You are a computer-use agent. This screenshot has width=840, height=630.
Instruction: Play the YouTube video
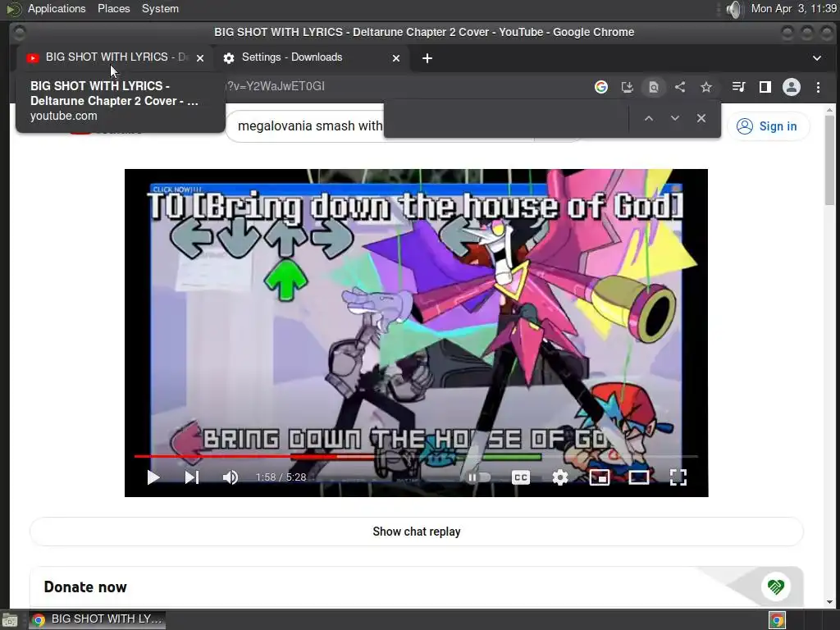pos(153,477)
